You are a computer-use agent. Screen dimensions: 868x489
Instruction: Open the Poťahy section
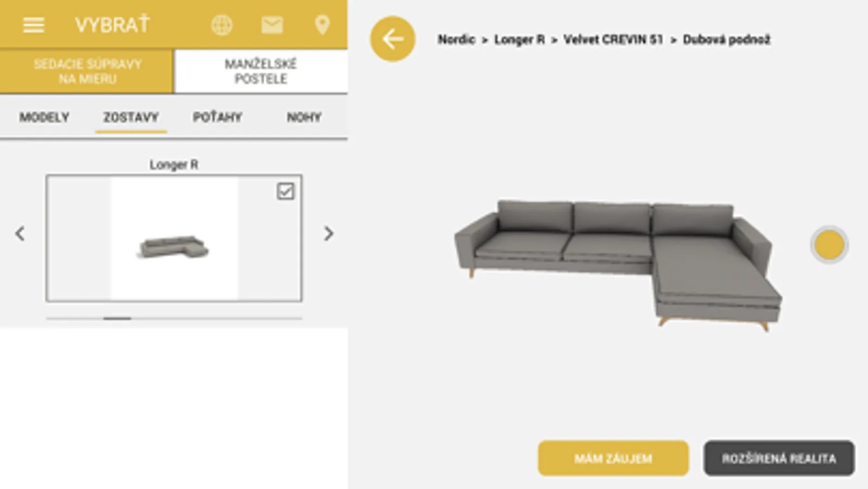(x=217, y=117)
